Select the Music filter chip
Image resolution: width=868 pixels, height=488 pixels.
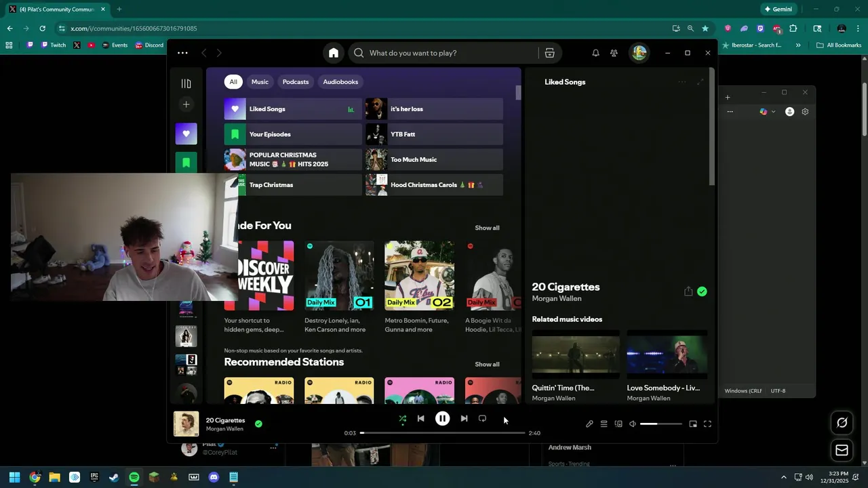click(260, 81)
